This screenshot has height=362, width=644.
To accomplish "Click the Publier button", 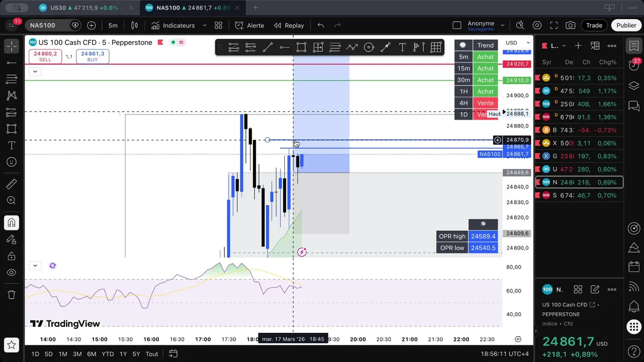I will 626,25.
